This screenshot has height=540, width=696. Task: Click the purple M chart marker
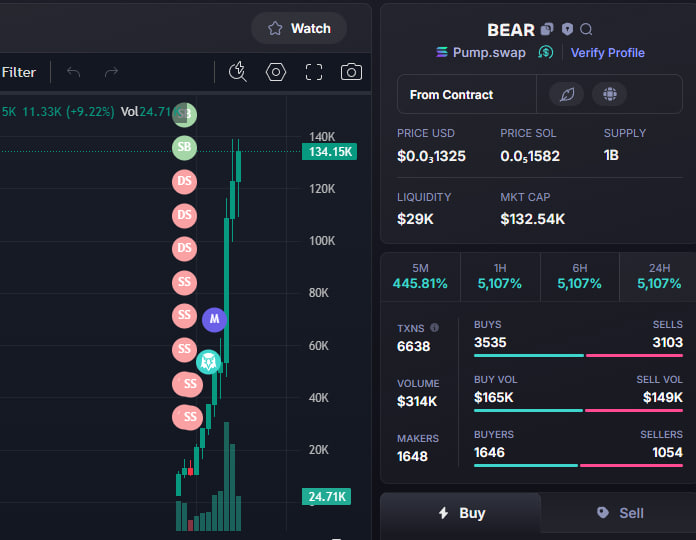[x=214, y=319]
